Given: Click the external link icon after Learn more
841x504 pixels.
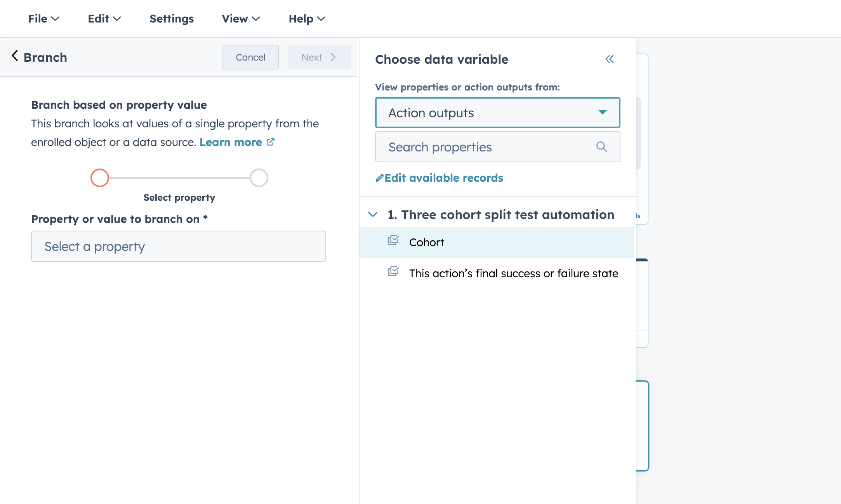Looking at the screenshot, I should click(x=271, y=142).
